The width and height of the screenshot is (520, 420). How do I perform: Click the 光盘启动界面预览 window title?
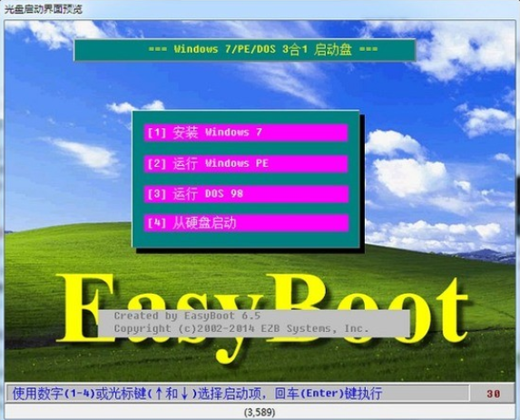point(44,9)
